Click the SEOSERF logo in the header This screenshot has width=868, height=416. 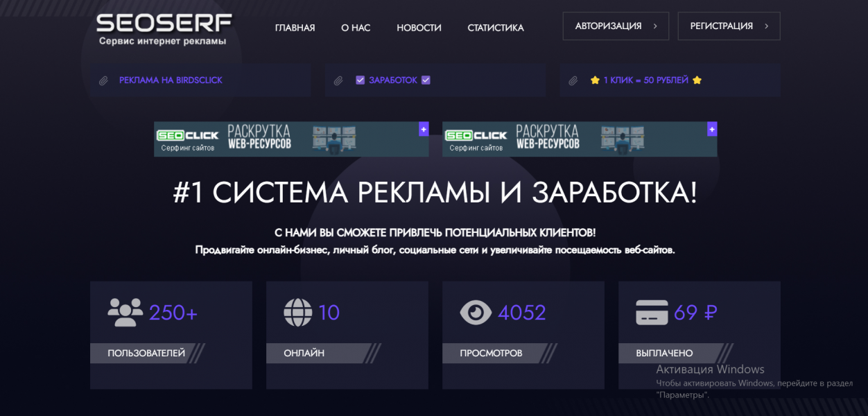click(x=164, y=28)
